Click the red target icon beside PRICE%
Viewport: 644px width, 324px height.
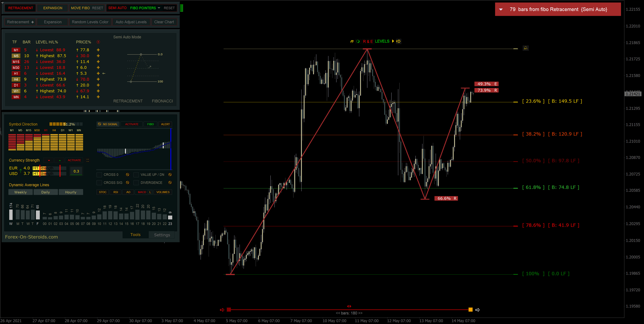(98, 42)
